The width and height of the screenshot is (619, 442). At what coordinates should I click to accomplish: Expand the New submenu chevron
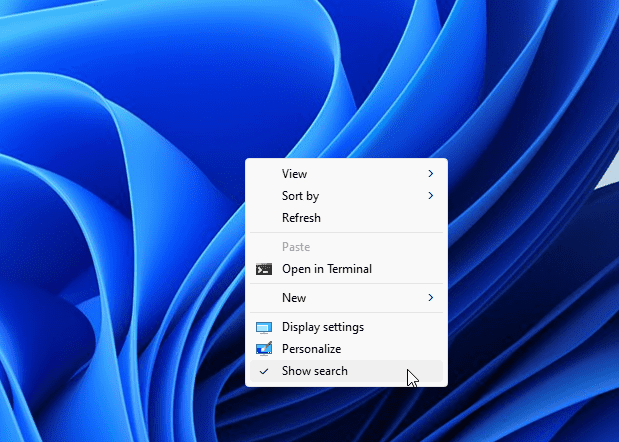pos(431,298)
